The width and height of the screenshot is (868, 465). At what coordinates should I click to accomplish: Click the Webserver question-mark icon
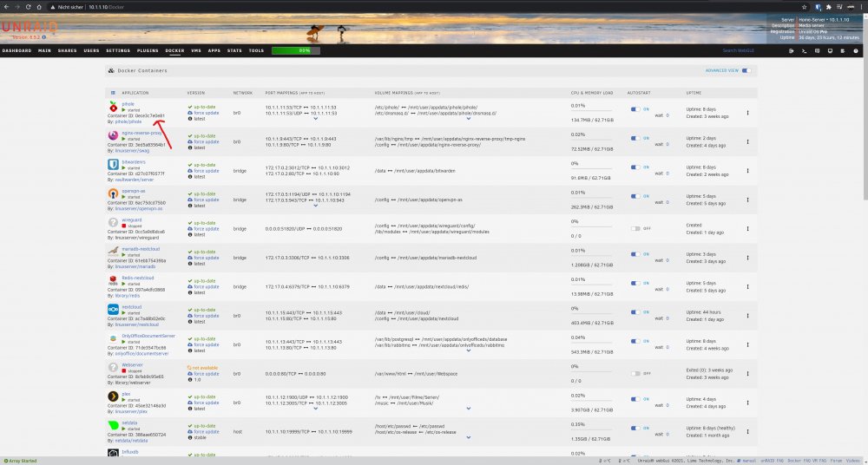[113, 368]
